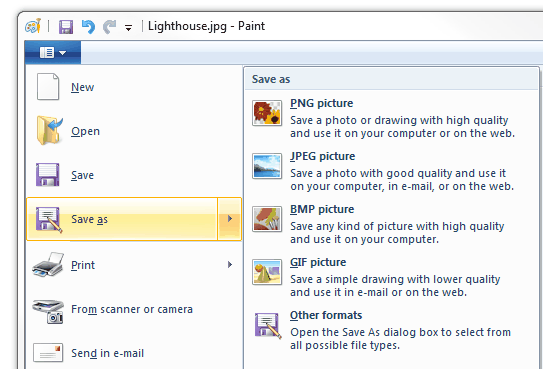Click the GIF picture thumbnail icon
543x369 pixels.
[x=267, y=272]
